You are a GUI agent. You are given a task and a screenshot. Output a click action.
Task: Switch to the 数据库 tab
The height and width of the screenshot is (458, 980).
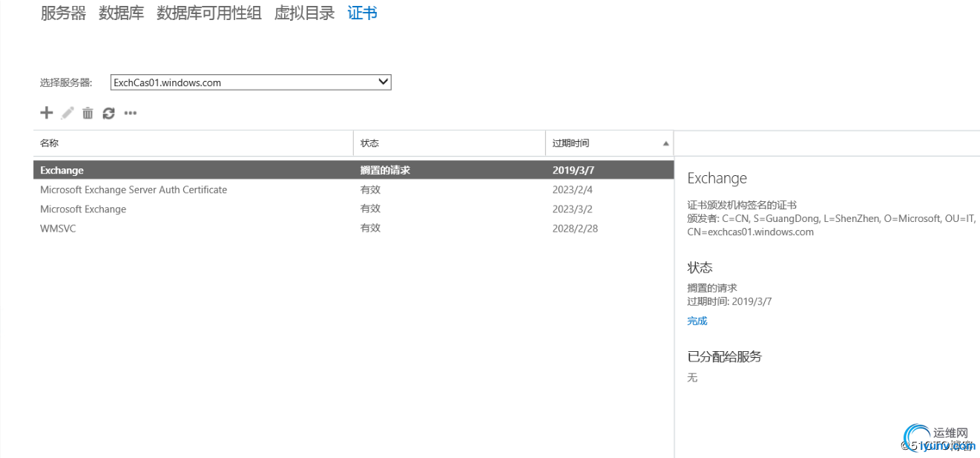121,13
